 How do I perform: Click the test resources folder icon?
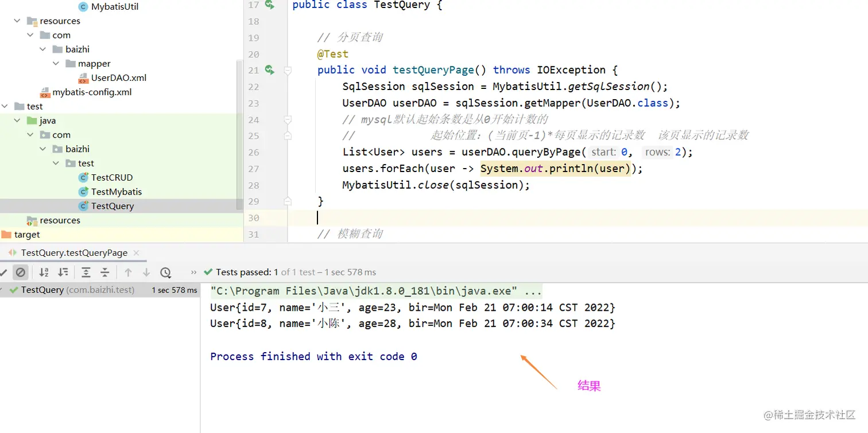32,221
